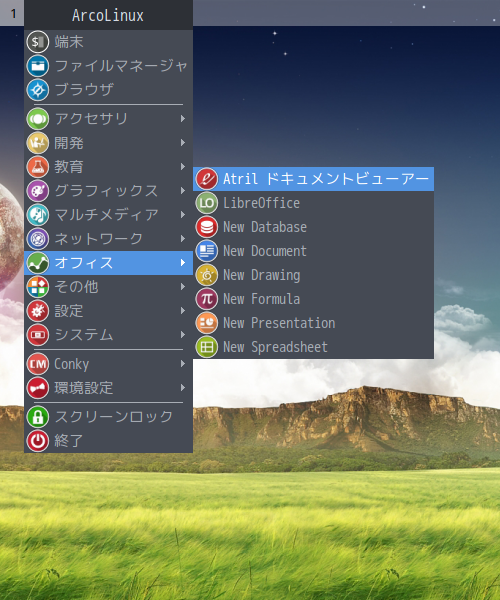Switch to workspace 1 indicator

(x=12, y=14)
